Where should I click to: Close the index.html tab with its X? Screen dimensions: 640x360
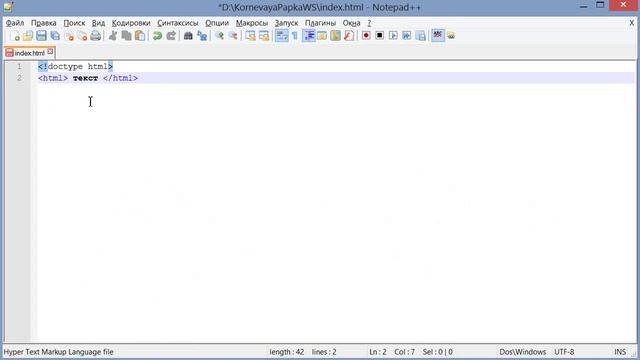coord(50,52)
